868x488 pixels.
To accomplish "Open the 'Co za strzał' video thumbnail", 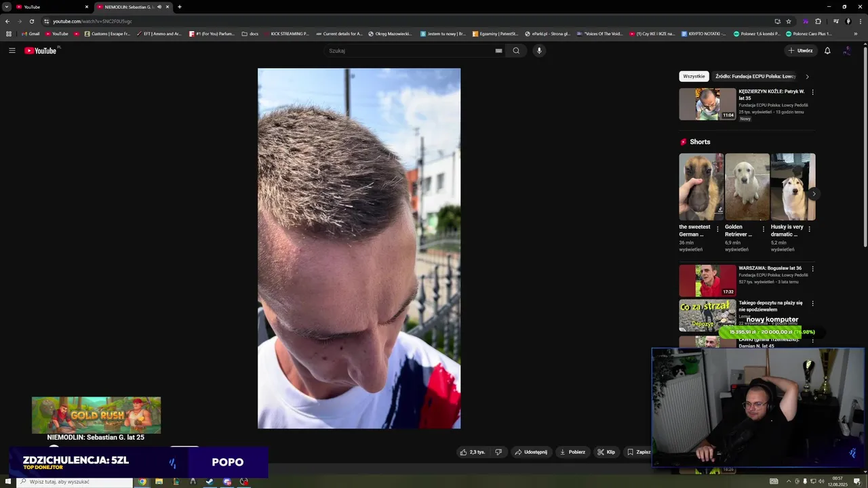I will tap(707, 315).
